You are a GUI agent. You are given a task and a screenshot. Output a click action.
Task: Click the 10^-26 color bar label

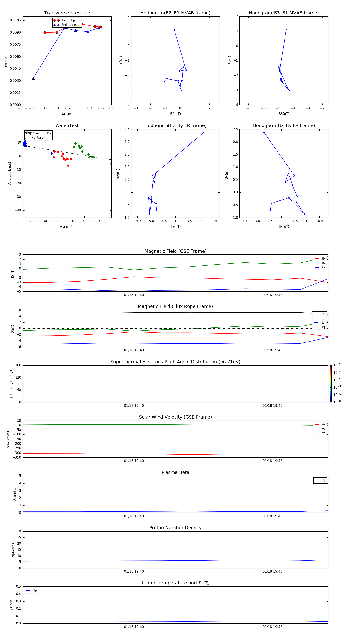pos(337,365)
